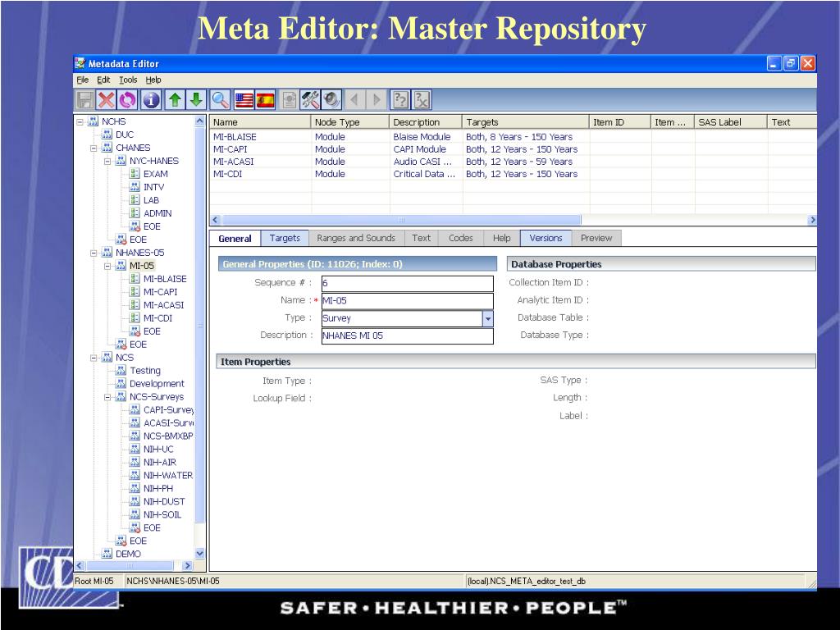Collapse the CHANES tree node
The width and height of the screenshot is (840, 630).
(94, 148)
